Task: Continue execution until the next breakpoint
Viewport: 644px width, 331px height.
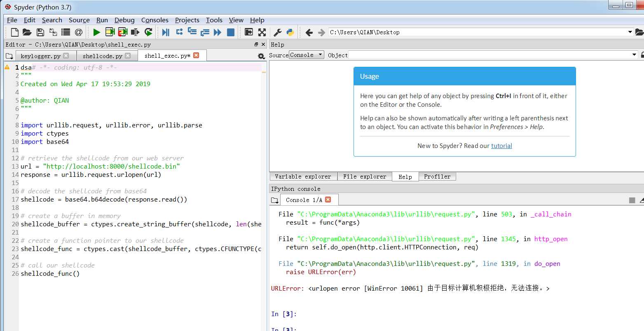Action: pos(218,32)
